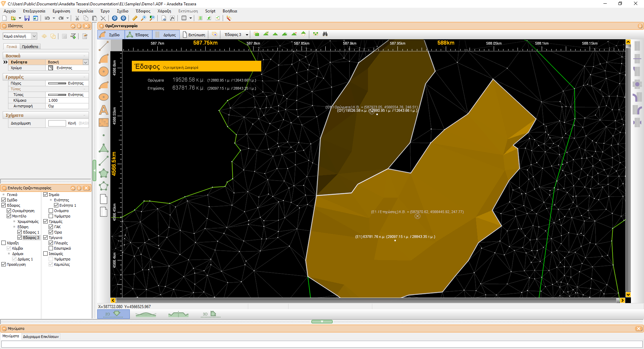Image resolution: width=644 pixels, height=349 pixels.
Task: Switch to 3D view mode icon
Action: tap(210, 314)
